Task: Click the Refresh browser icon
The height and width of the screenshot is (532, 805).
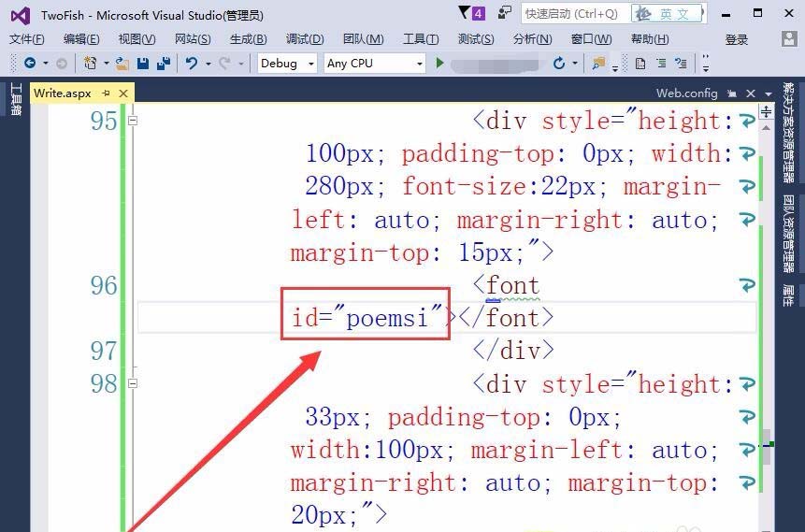Action: click(x=559, y=64)
